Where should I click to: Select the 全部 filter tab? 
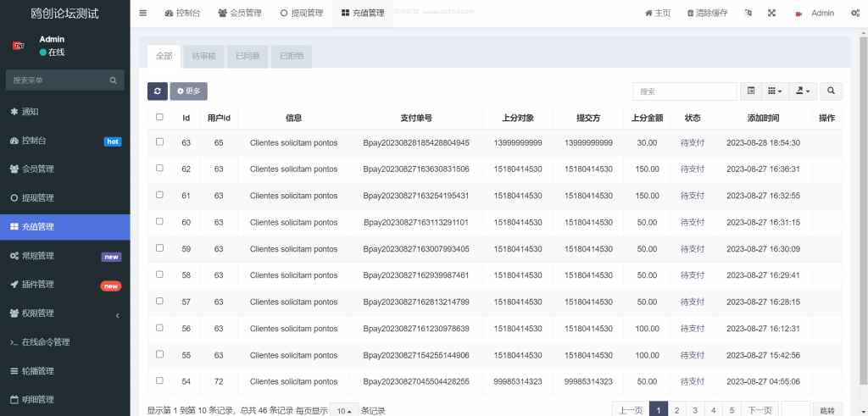pos(164,57)
